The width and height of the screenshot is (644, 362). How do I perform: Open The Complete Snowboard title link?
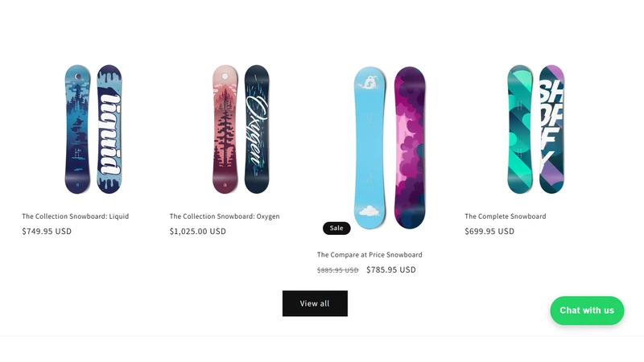click(x=506, y=216)
